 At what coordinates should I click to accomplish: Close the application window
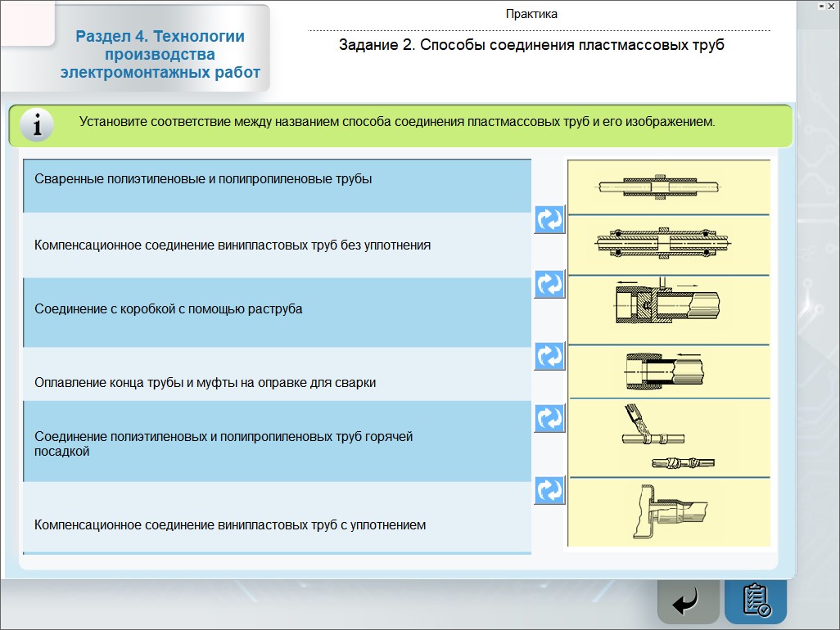831,6
